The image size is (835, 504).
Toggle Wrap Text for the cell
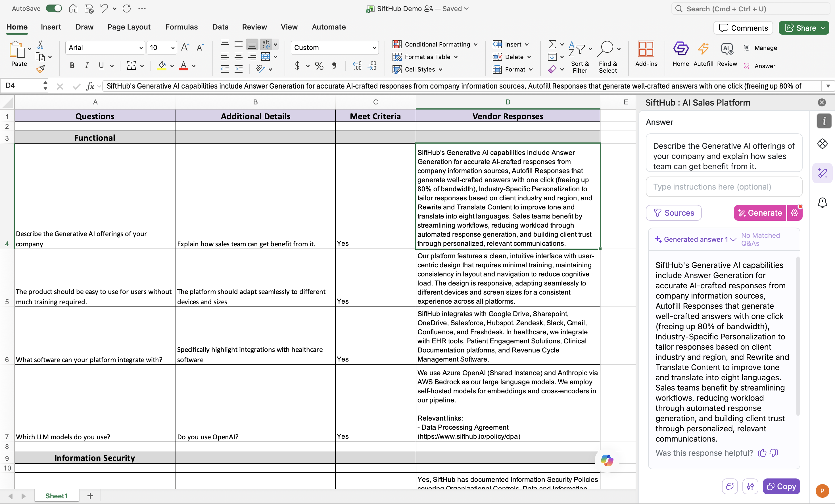[x=266, y=44]
